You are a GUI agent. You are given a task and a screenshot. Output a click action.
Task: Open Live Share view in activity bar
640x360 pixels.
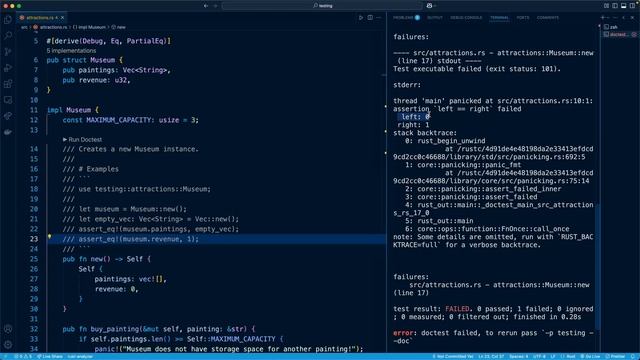point(8,116)
